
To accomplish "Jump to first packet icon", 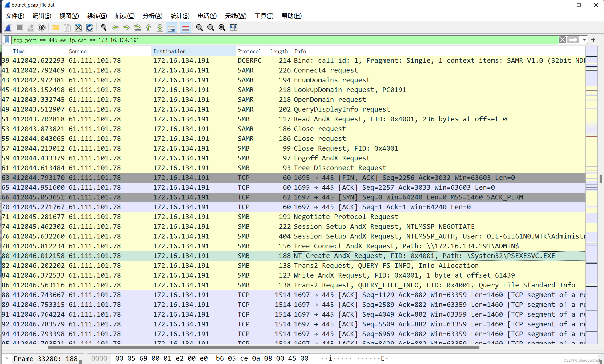I will coord(149,27).
